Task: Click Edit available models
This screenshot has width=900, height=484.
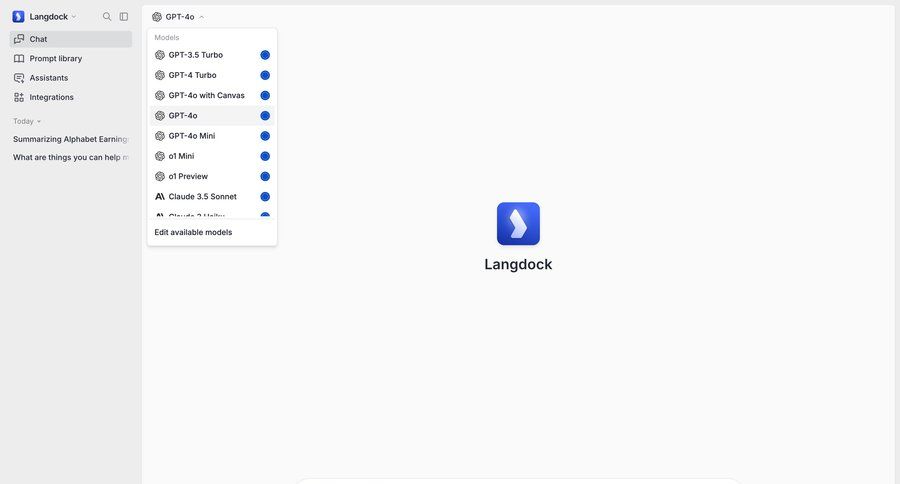Action: (x=193, y=233)
